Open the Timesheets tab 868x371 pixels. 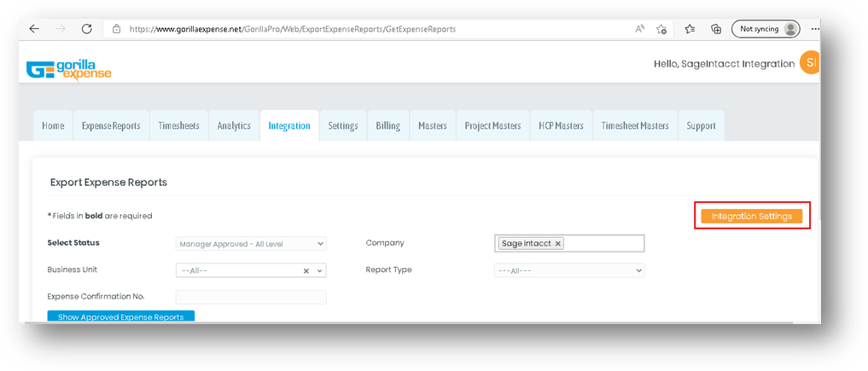tap(178, 125)
